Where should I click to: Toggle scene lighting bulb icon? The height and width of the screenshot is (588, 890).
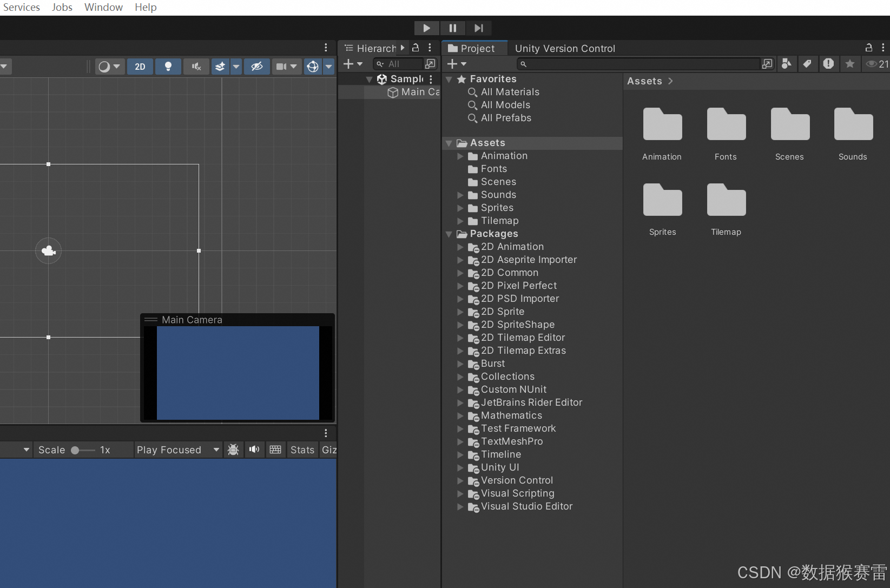tap(168, 67)
